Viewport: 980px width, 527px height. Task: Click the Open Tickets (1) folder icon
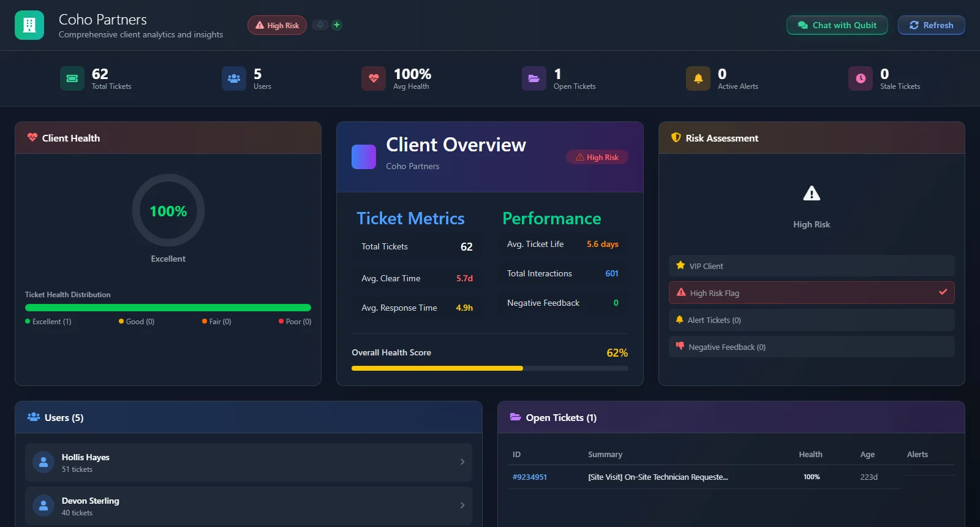[516, 417]
